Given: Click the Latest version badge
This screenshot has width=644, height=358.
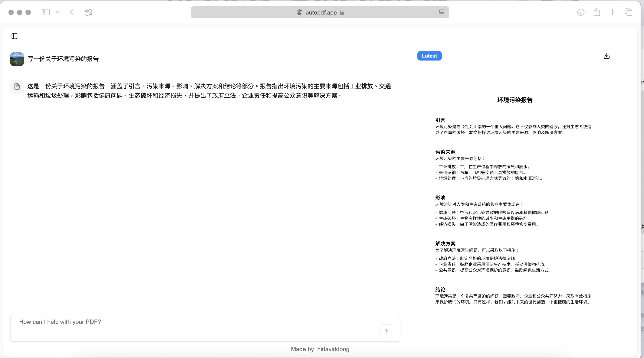Looking at the screenshot, I should pyautogui.click(x=429, y=56).
